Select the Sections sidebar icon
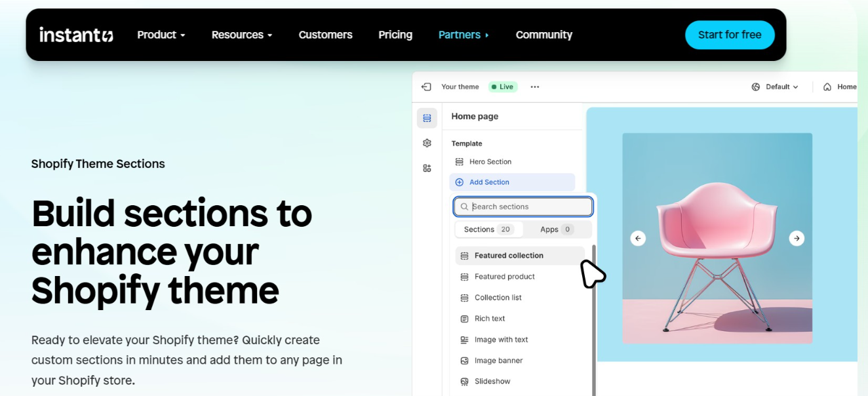Viewport: 868px width, 396px height. [427, 118]
